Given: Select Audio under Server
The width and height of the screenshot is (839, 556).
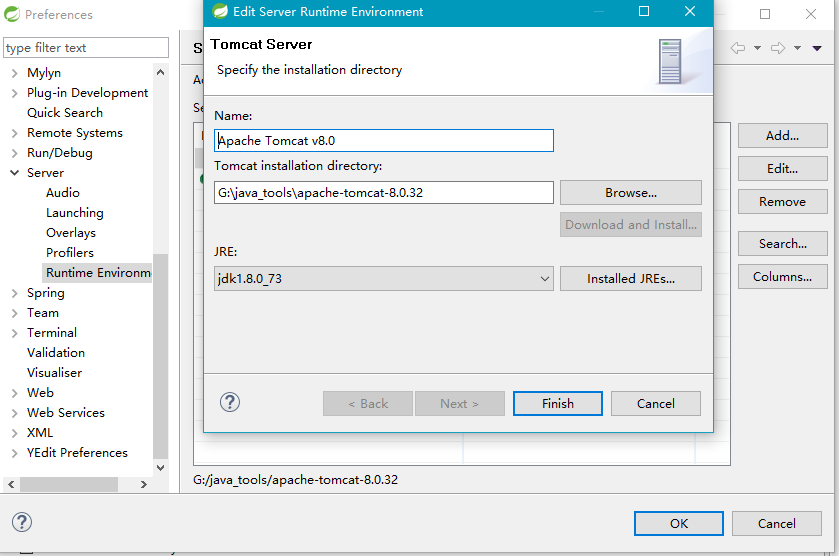Looking at the screenshot, I should (63, 193).
